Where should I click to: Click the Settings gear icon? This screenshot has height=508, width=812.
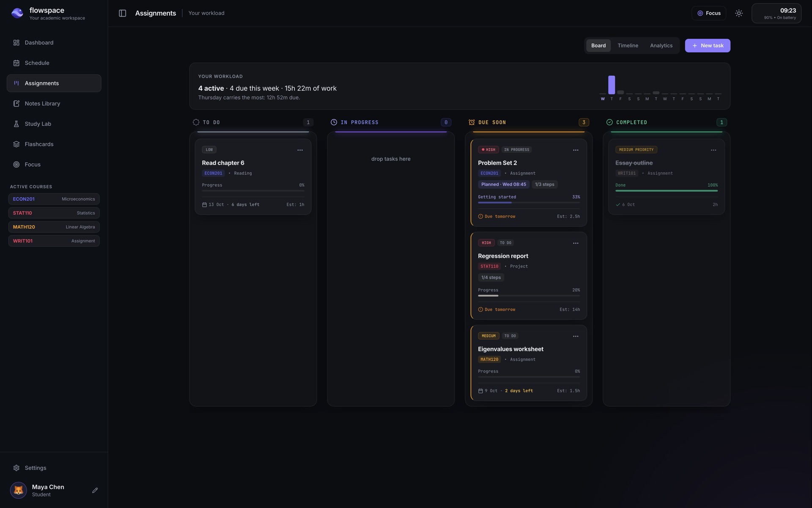[x=16, y=468]
